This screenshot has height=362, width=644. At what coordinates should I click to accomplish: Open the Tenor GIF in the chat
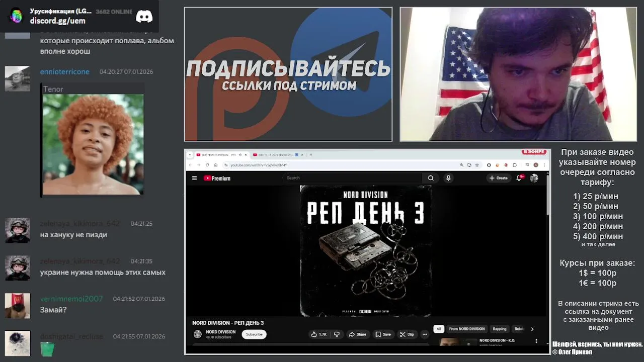point(93,144)
